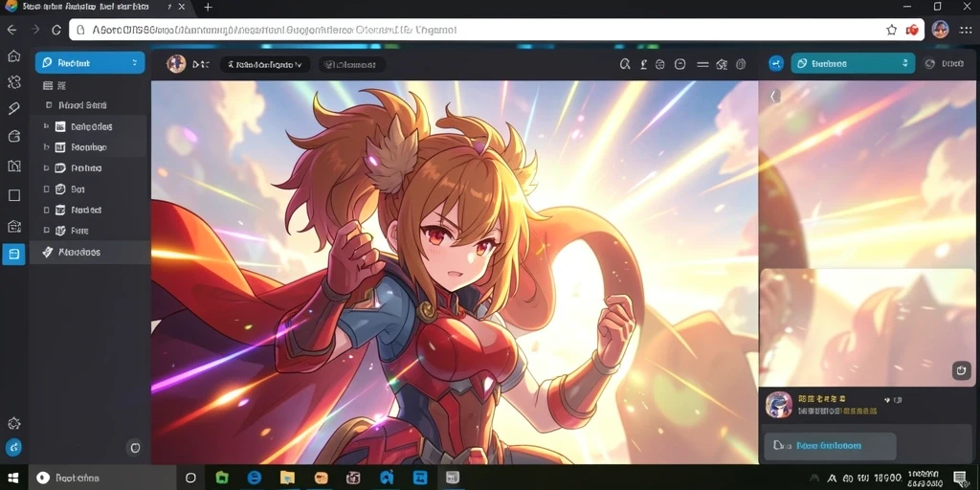This screenshot has width=980, height=490.
Task: Open the puzzle-shaped icon in the left rail
Action: pyautogui.click(x=13, y=82)
